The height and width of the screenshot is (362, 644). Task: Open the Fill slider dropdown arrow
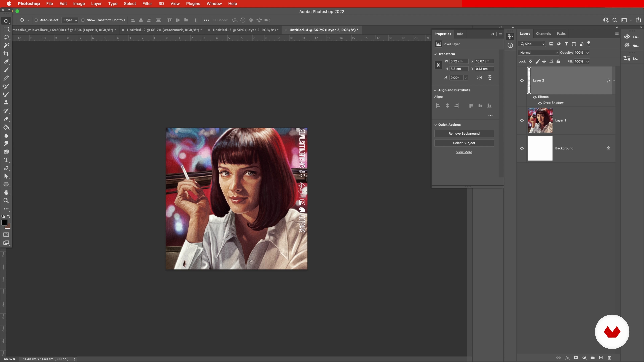click(587, 62)
